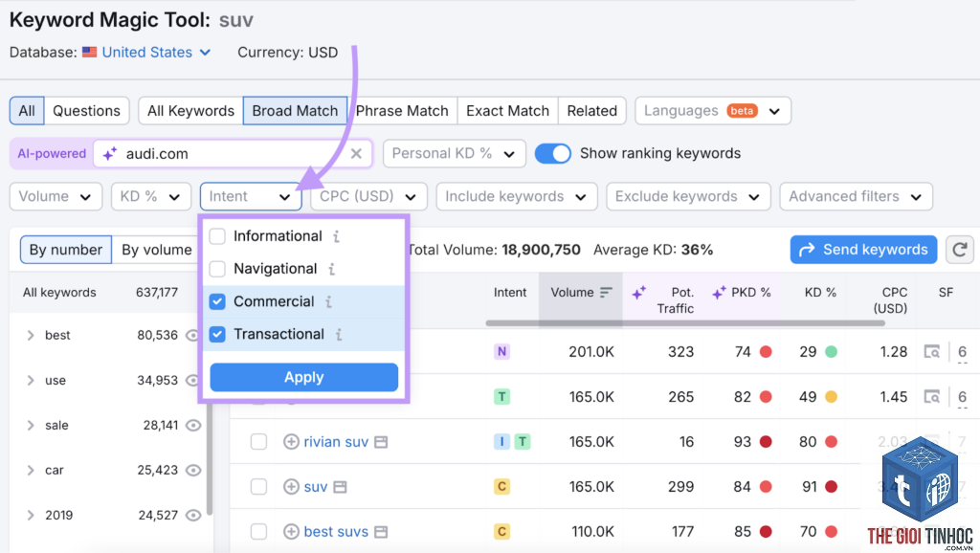Toggle eye icon for use group
The width and height of the screenshot is (980, 553).
pyautogui.click(x=193, y=381)
